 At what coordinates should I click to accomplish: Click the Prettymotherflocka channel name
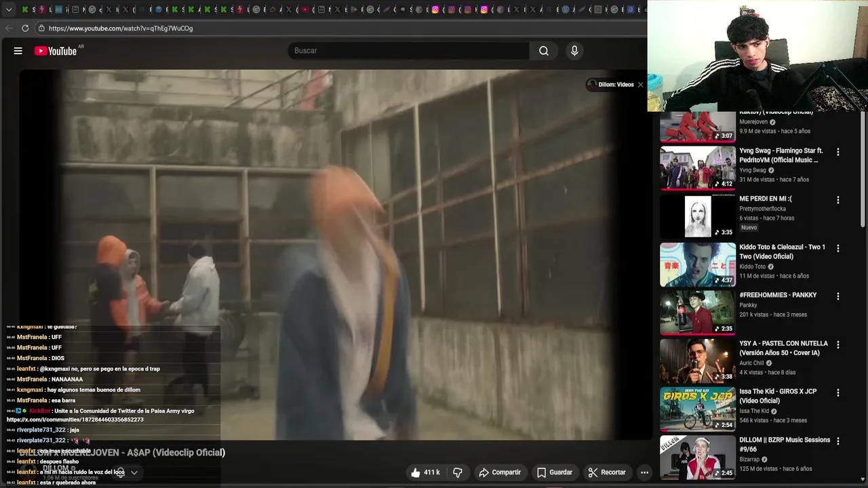tap(762, 209)
